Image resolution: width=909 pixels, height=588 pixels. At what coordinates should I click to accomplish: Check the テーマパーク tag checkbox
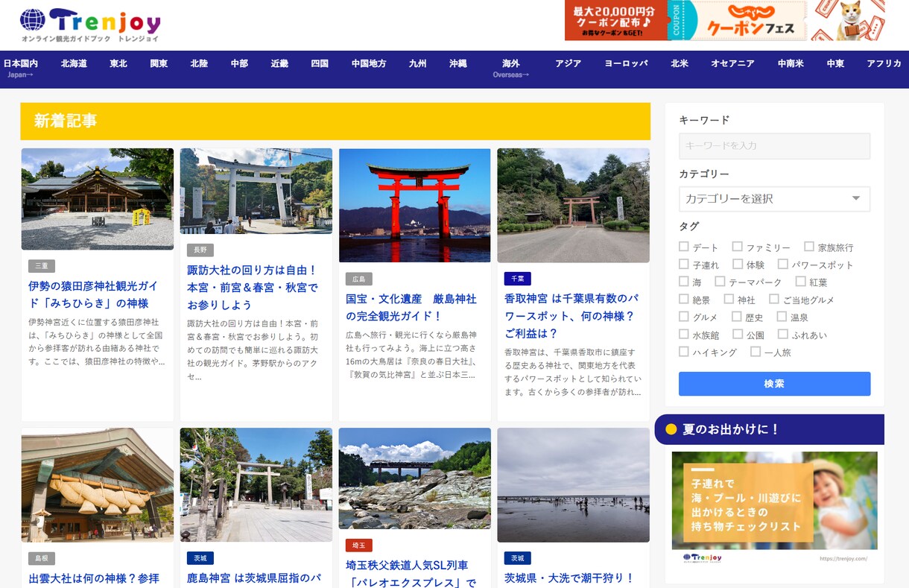click(720, 282)
